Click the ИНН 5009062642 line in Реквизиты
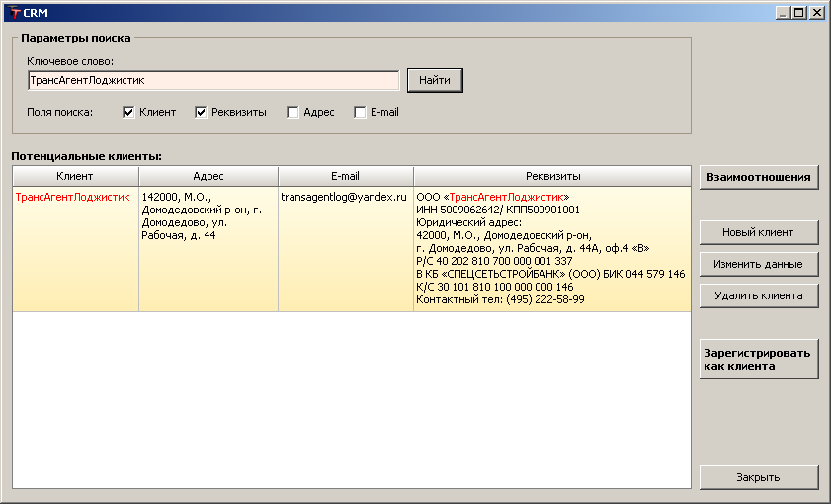 point(498,210)
